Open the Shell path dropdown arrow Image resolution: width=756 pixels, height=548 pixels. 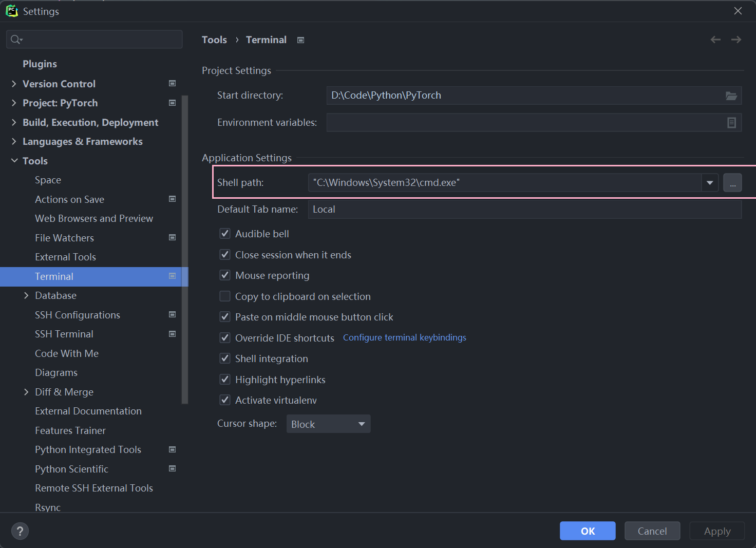(x=710, y=183)
